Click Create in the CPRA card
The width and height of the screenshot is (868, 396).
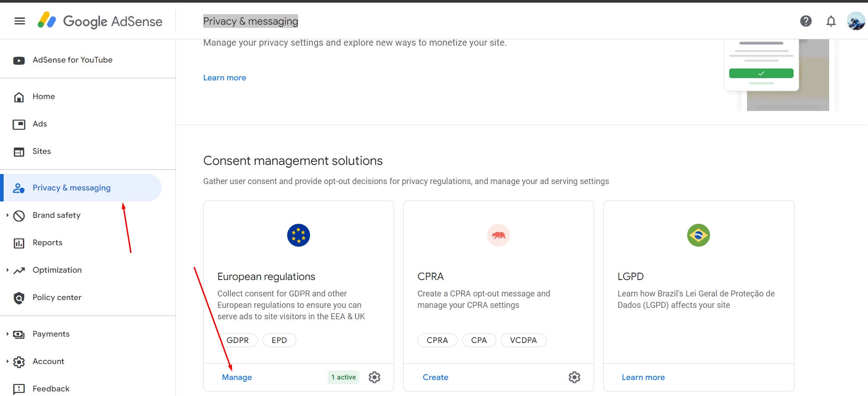coord(435,377)
